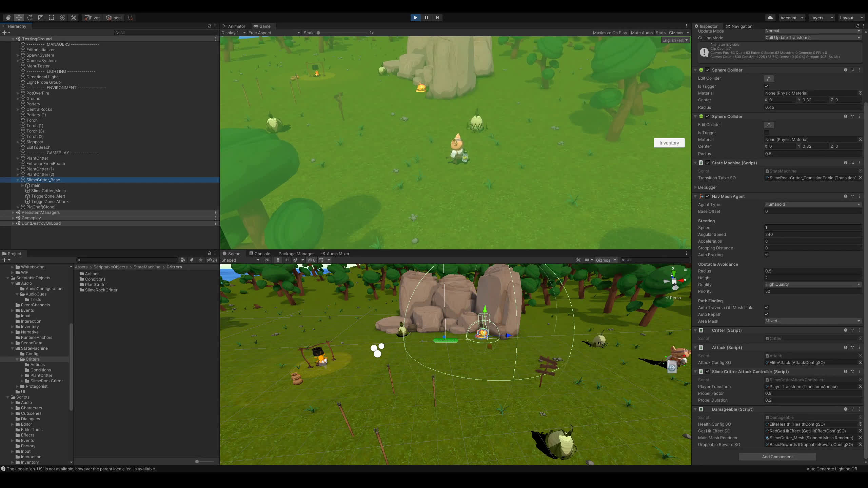Viewport: 868px width, 488px height.
Task: Click the Inventory button in game view
Action: [669, 143]
